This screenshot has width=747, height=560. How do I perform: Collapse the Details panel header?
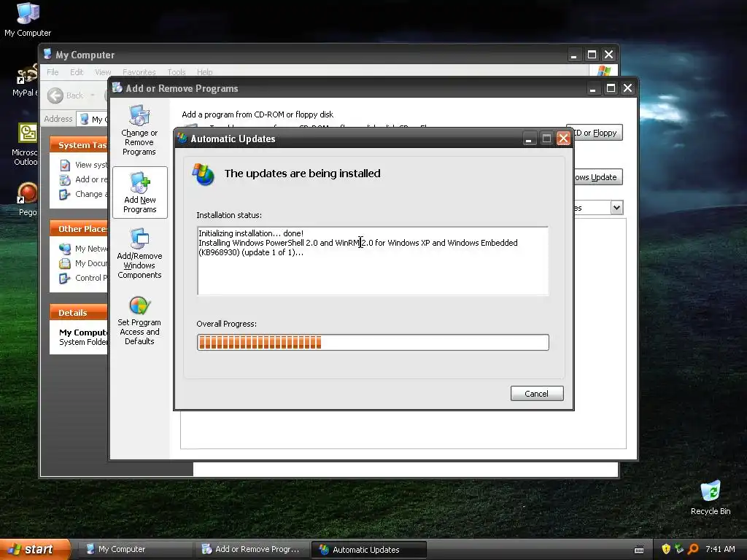pos(79,312)
